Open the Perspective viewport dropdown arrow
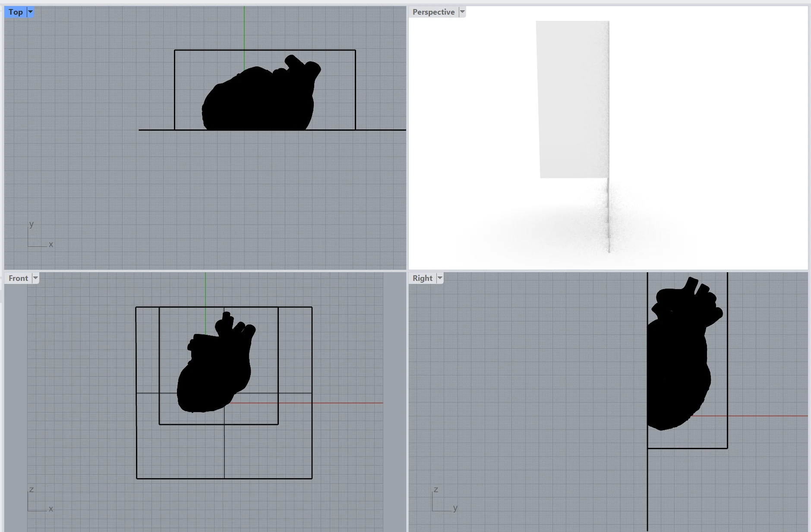 pyautogui.click(x=462, y=12)
